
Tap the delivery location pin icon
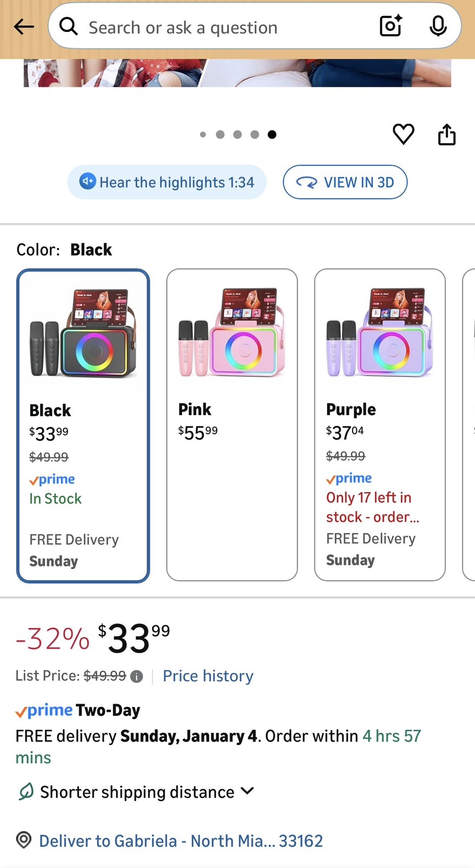tap(24, 840)
